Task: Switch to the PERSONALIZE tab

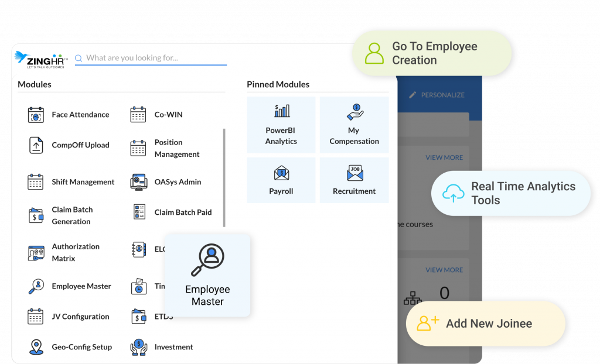Action: tap(444, 94)
